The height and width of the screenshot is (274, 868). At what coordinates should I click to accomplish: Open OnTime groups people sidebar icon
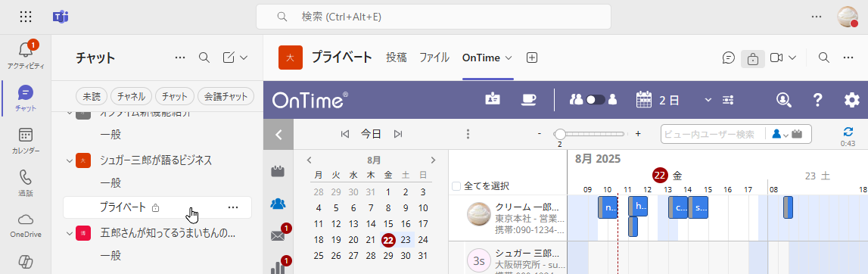[277, 204]
